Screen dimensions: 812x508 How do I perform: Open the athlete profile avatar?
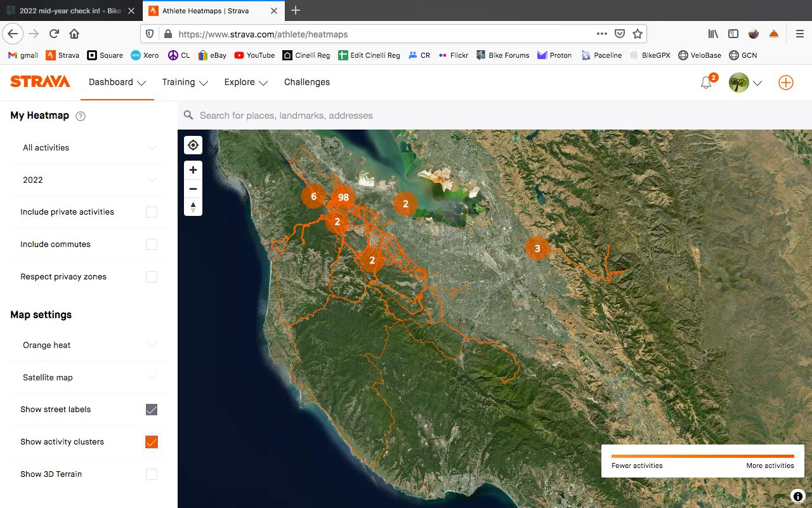pos(739,83)
